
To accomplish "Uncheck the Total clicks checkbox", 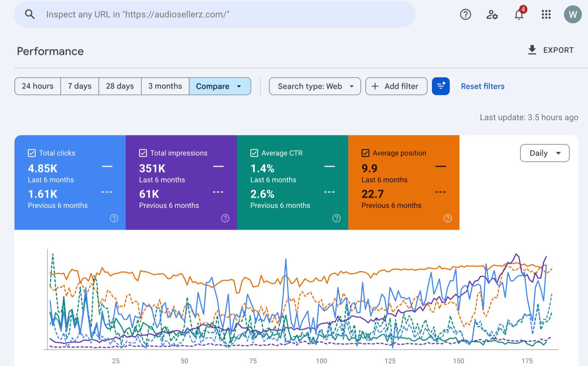I will pos(32,153).
